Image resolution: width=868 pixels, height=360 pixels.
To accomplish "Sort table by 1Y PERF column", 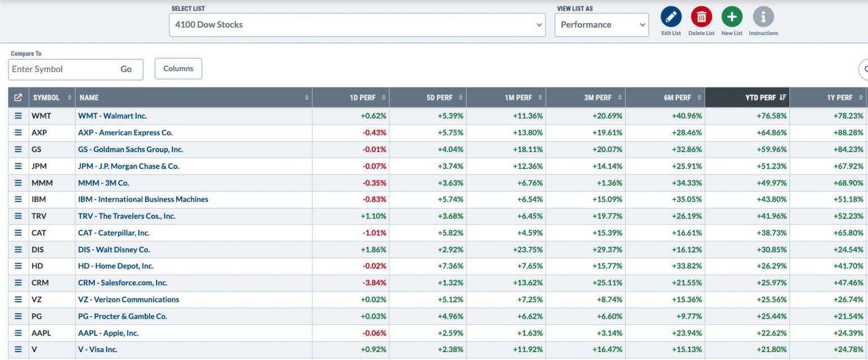I will pyautogui.click(x=828, y=98).
